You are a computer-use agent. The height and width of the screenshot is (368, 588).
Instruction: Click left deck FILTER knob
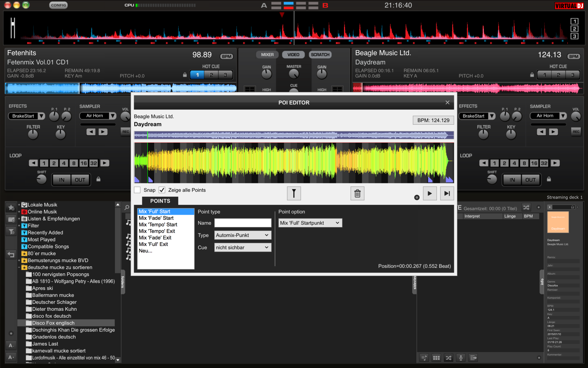pyautogui.click(x=33, y=135)
